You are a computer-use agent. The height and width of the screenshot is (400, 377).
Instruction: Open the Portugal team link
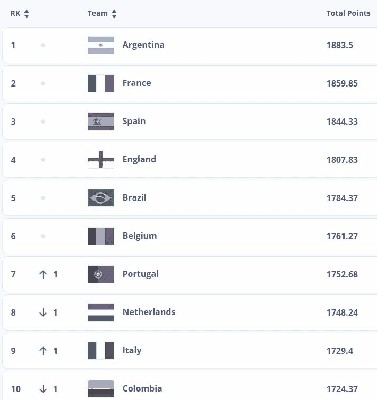coord(140,274)
